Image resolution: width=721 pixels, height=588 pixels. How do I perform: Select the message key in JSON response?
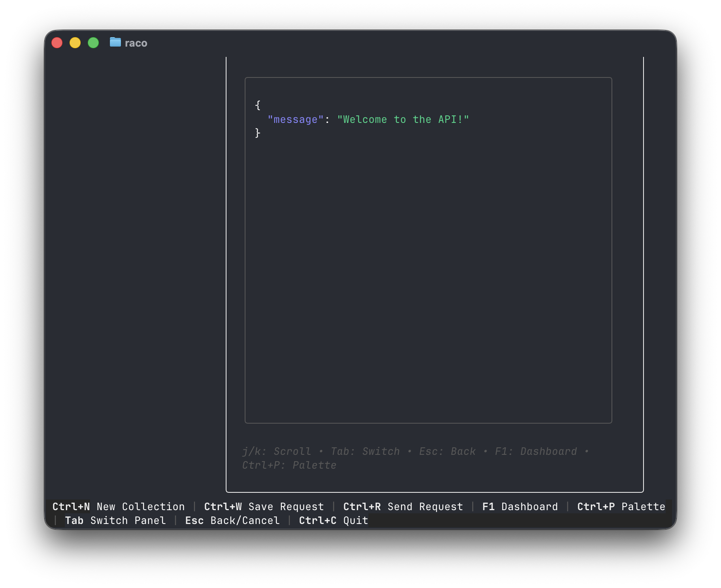pos(294,119)
